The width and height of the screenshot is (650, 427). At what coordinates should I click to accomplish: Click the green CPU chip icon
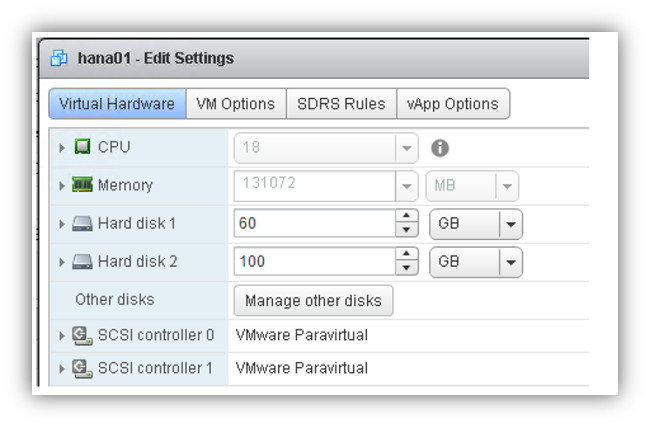coord(83,147)
